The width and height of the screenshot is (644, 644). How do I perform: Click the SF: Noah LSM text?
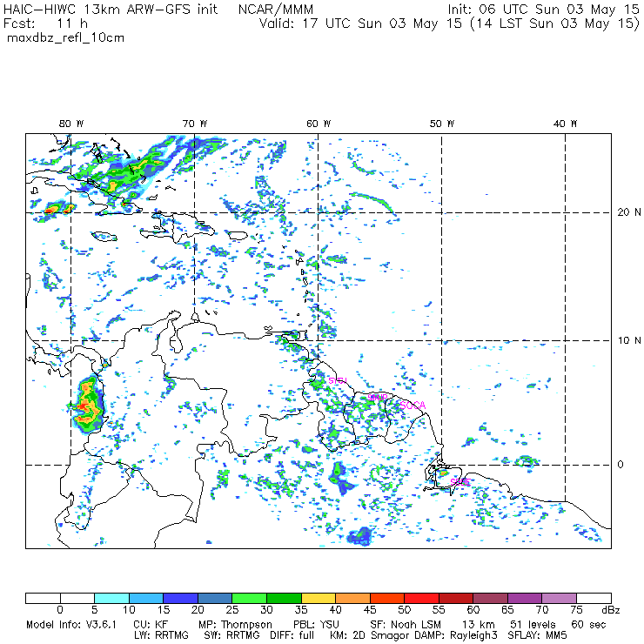tap(406, 625)
